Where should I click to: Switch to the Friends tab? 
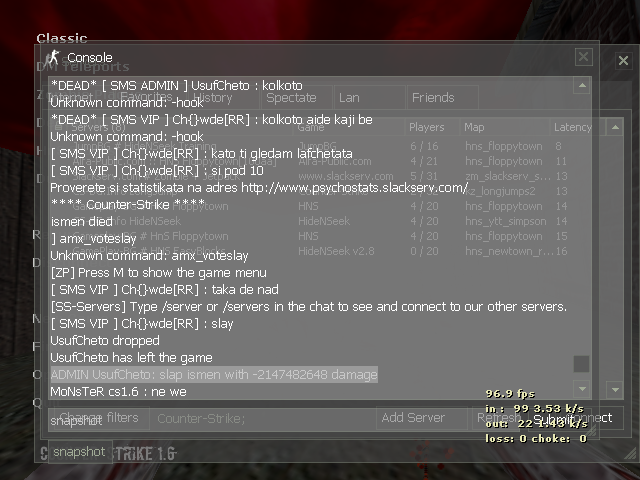pos(443,98)
